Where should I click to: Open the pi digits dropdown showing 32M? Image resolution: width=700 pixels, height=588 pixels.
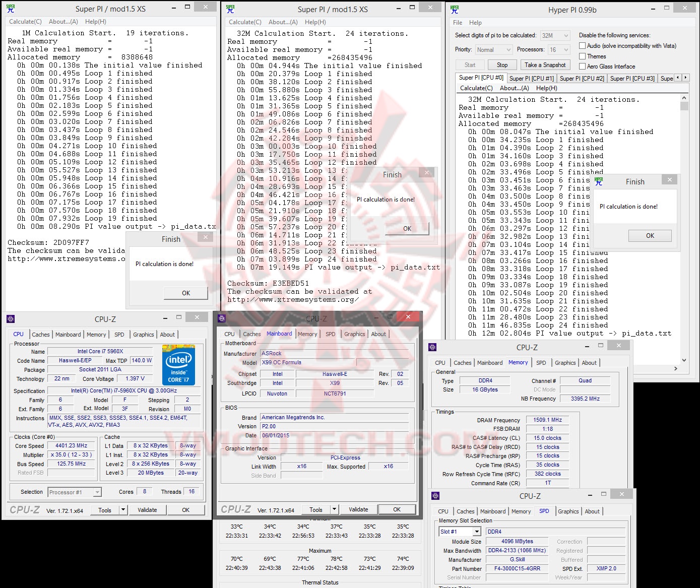click(555, 35)
